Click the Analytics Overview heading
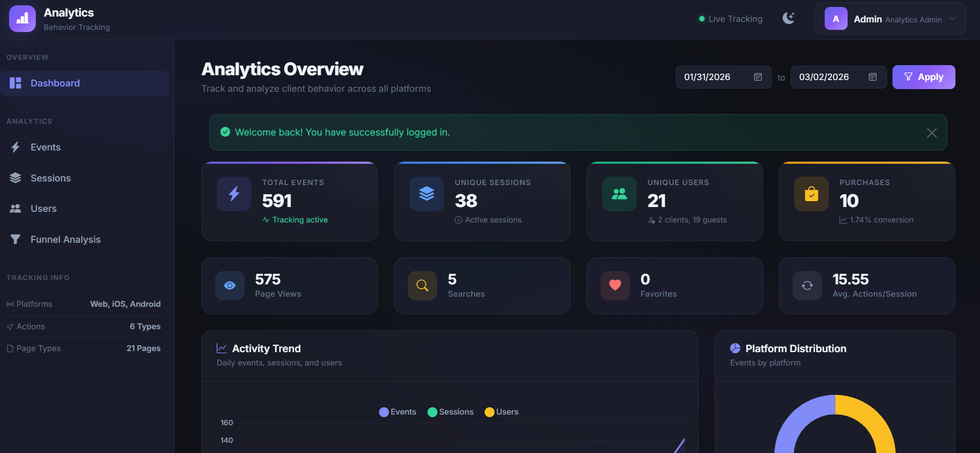 [x=282, y=69]
